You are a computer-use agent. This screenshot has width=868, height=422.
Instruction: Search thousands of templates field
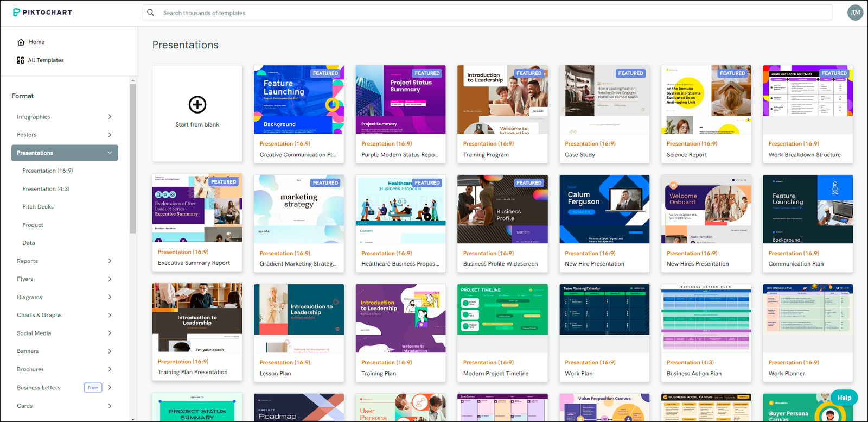coord(488,12)
